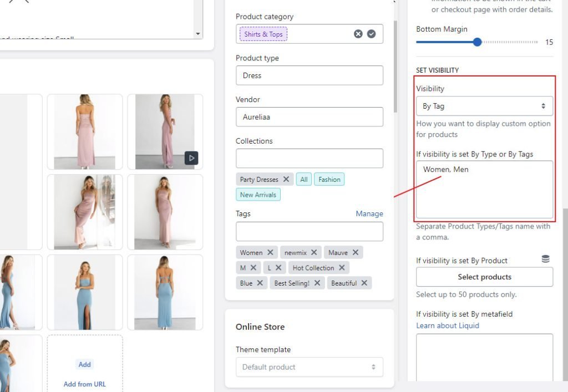Click the Select products button
This screenshot has height=392, width=568.
(x=484, y=277)
